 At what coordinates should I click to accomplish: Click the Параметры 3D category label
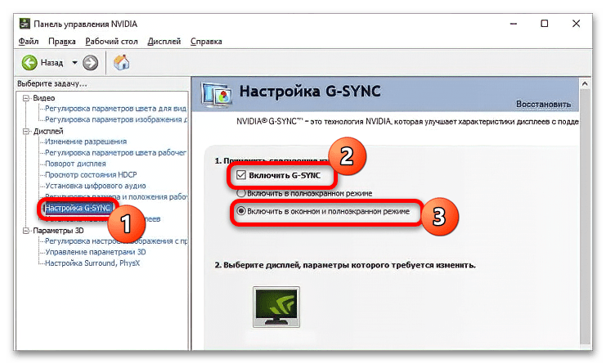(58, 231)
